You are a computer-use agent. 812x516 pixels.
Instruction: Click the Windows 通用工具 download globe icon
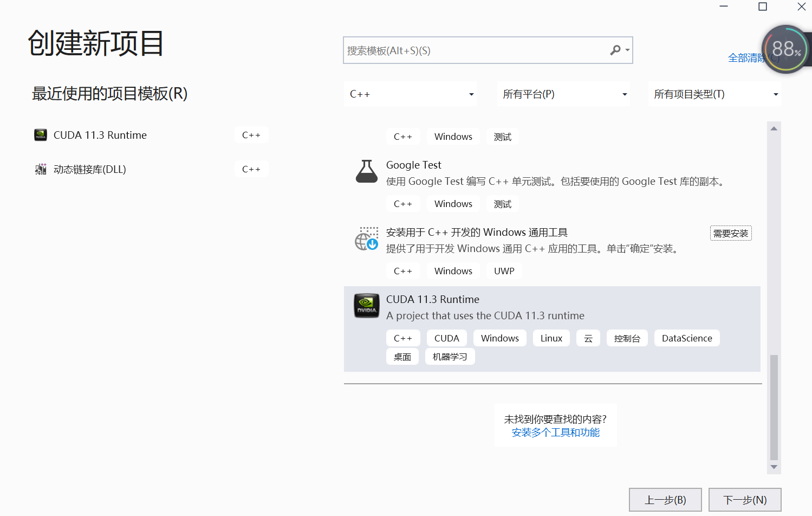coord(366,239)
